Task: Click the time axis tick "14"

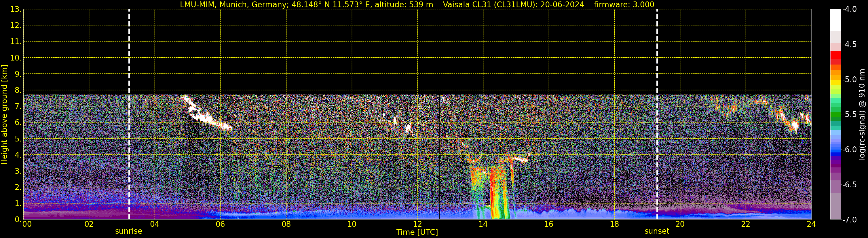Action: [x=483, y=224]
